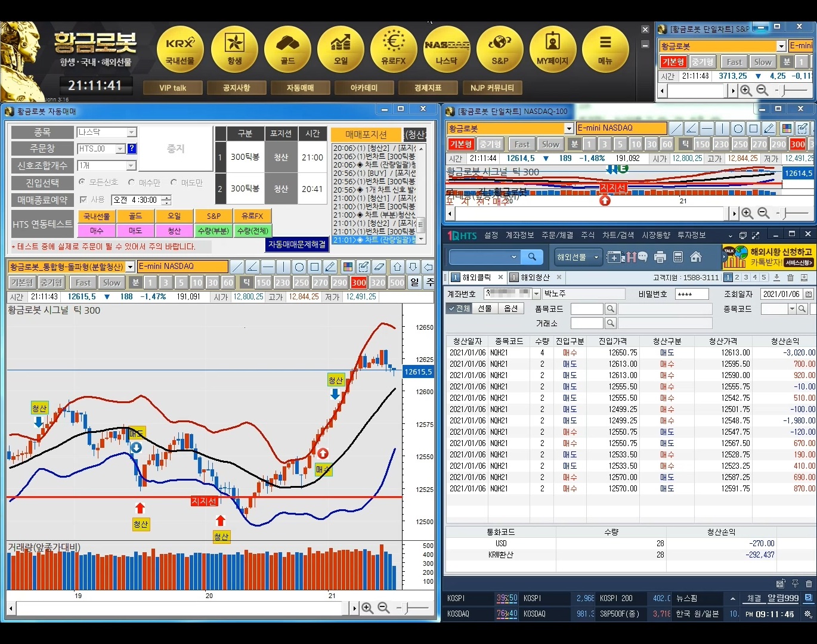Click the 공지사항 button
This screenshot has height=644, width=817.
[237, 88]
